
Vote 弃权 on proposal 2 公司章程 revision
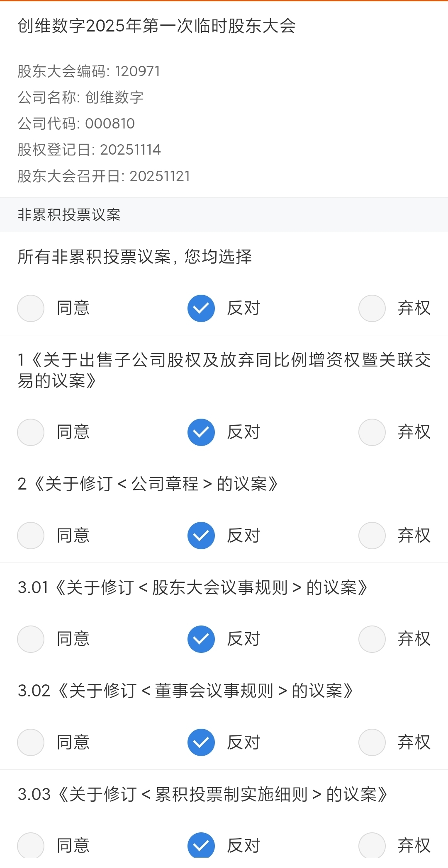pos(372,535)
